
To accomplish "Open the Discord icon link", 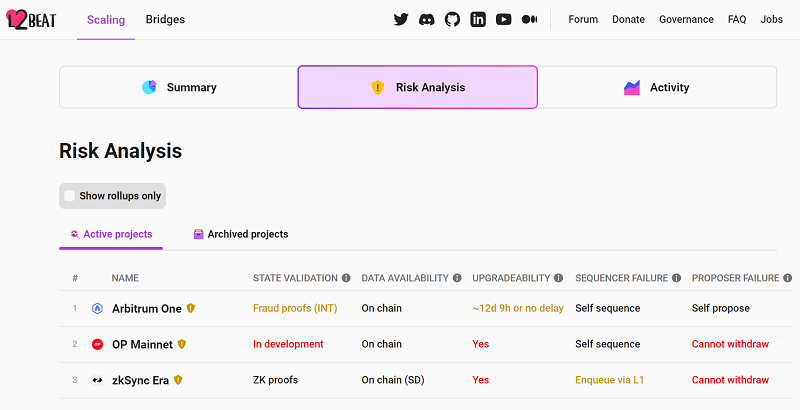I will [427, 19].
